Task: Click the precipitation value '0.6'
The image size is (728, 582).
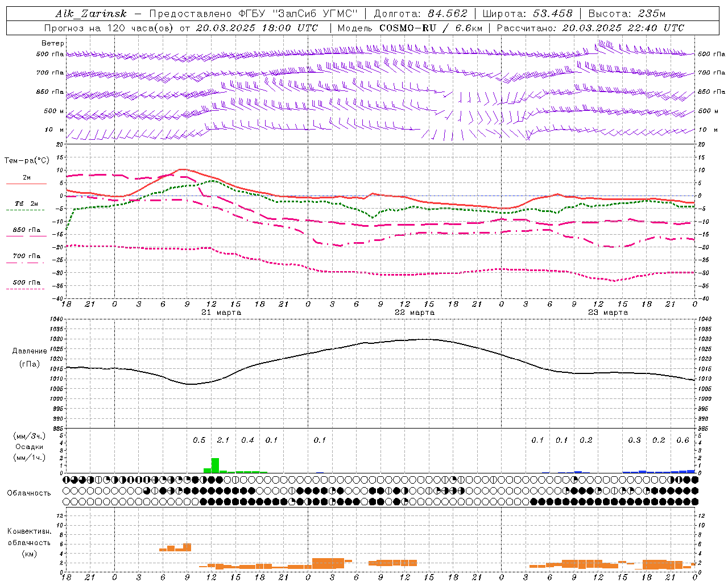Action: tap(682, 440)
